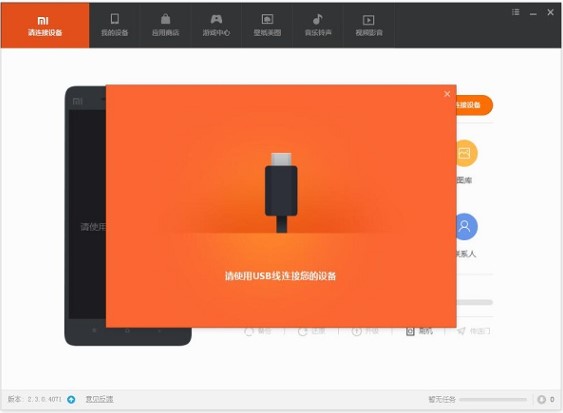The height and width of the screenshot is (413, 563).
Task: Click the blue version update arrow icon
Action: 71,399
